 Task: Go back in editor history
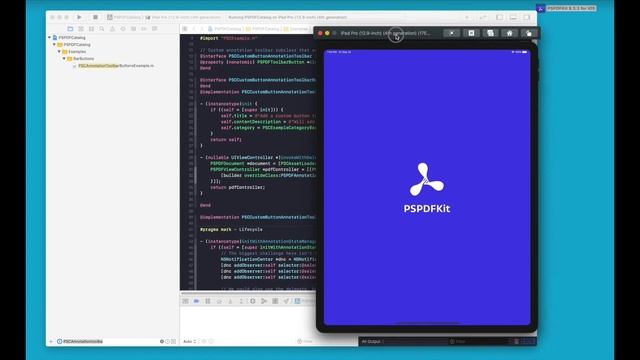click(194, 29)
